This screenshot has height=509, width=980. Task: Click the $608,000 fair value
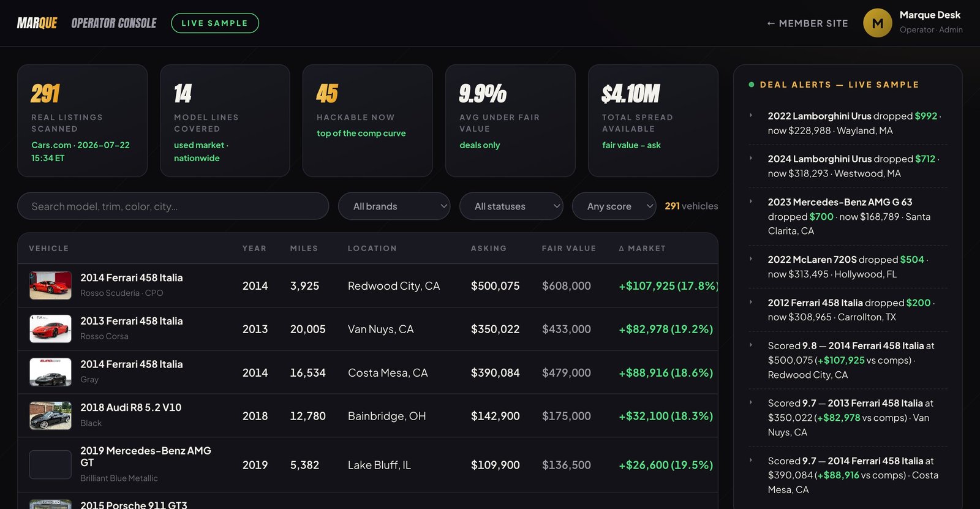pyautogui.click(x=567, y=286)
